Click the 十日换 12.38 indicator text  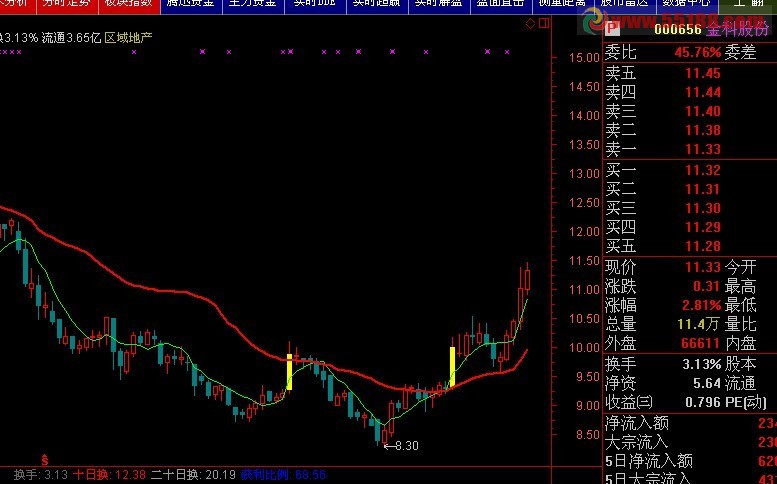(110, 475)
